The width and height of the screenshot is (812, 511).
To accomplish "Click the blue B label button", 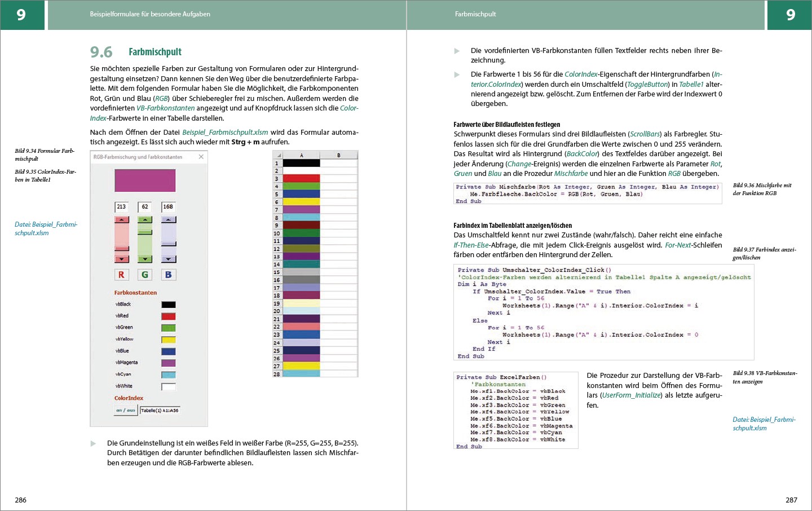I will coord(168,275).
